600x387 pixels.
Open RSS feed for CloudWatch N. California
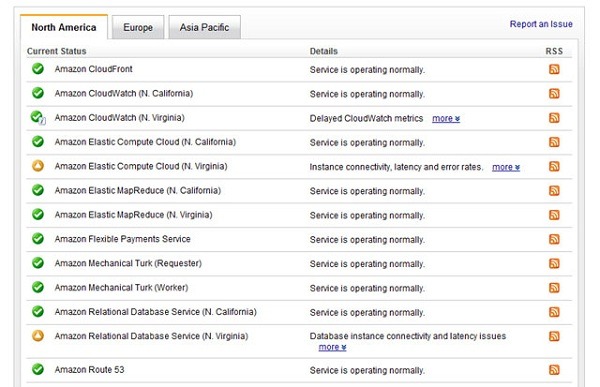[554, 93]
